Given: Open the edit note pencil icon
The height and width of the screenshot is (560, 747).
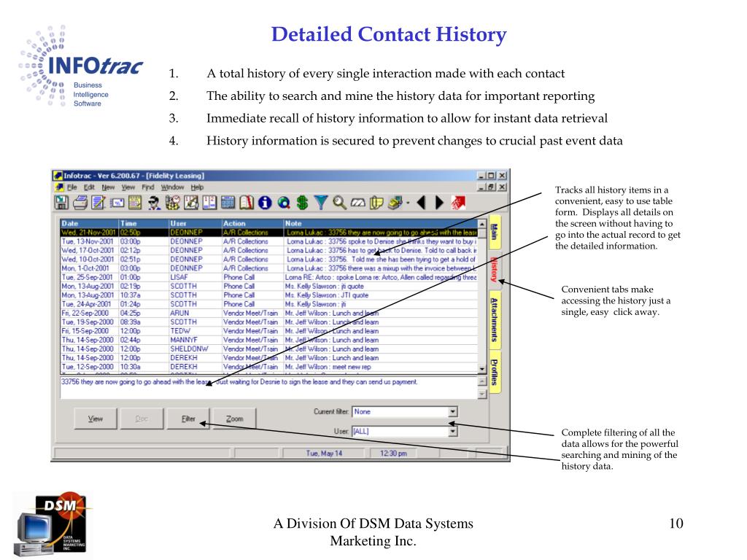Looking at the screenshot, I should tap(98, 203).
